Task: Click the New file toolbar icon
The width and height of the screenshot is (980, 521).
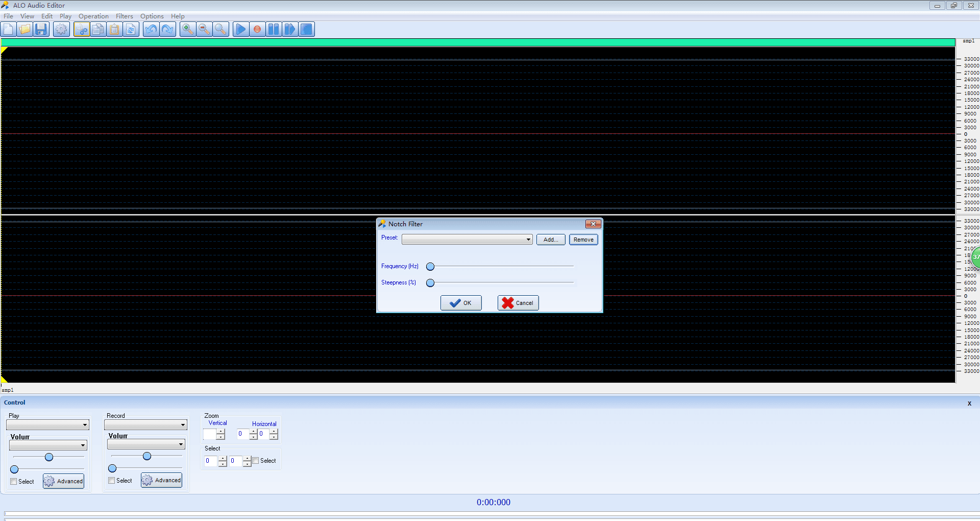Action: point(9,30)
